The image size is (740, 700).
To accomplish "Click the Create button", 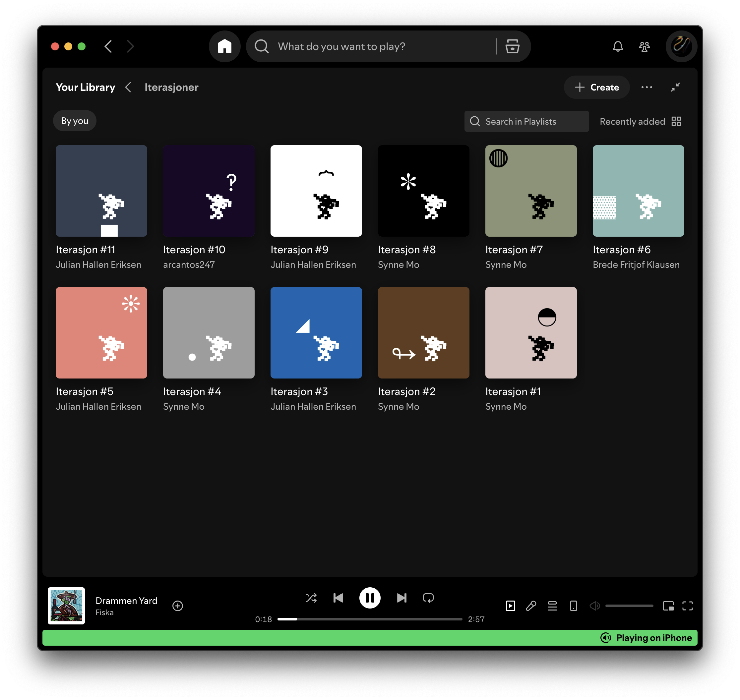I will click(596, 87).
